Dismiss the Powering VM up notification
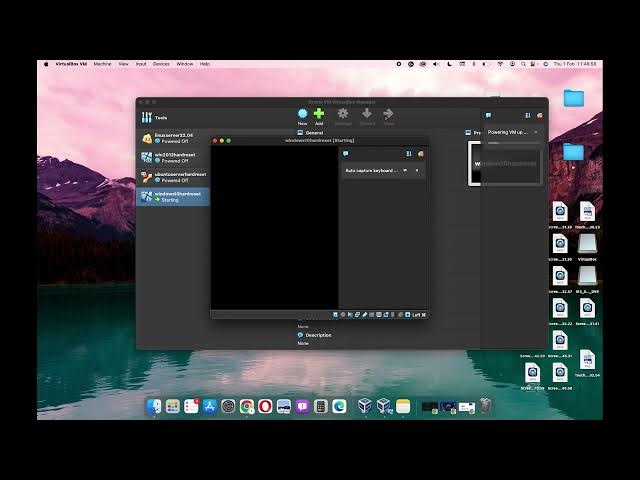This screenshot has height=480, width=640. (x=536, y=132)
